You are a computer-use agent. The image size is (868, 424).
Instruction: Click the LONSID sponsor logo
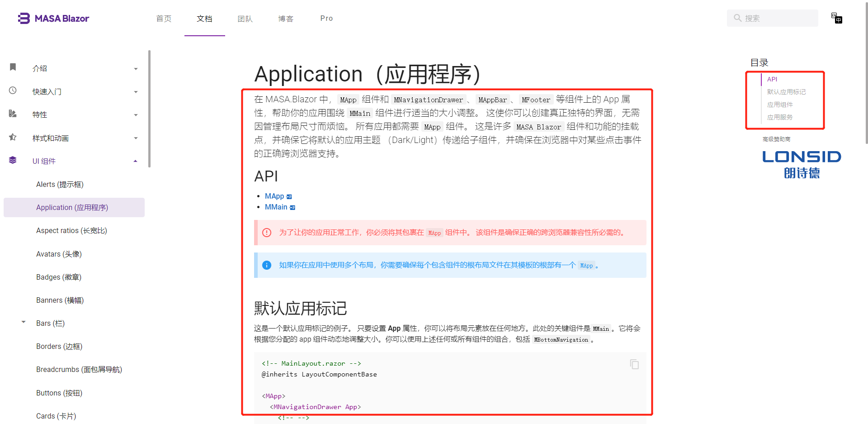tap(801, 164)
